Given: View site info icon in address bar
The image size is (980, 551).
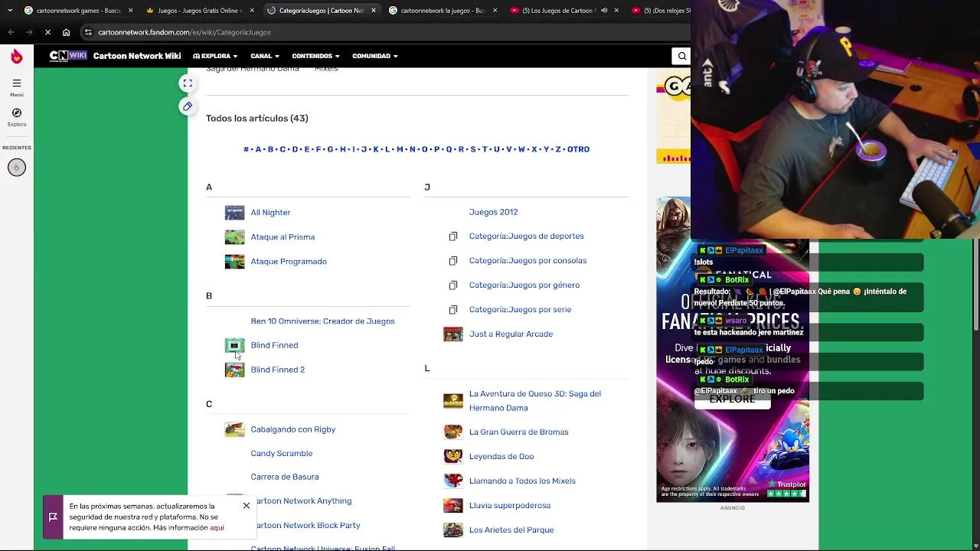Looking at the screenshot, I should (x=89, y=32).
